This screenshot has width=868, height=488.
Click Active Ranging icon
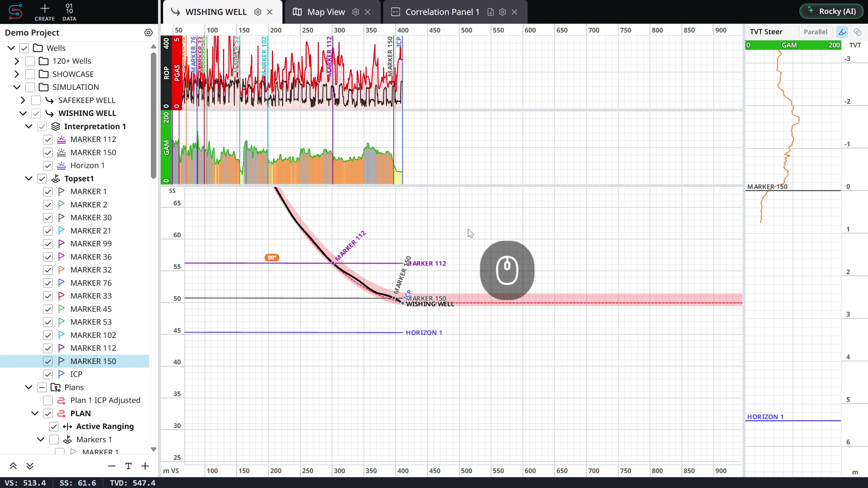[x=67, y=426]
